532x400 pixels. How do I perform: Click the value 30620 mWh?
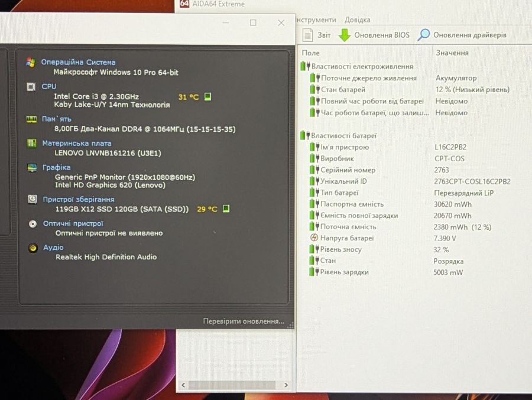453,204
